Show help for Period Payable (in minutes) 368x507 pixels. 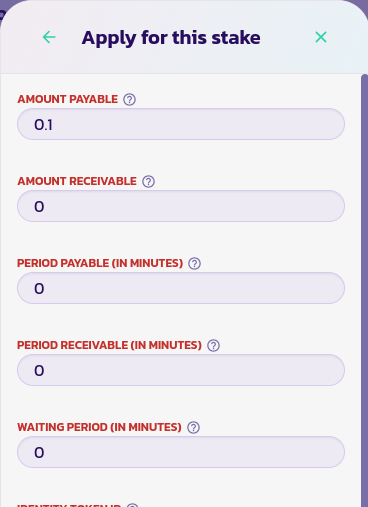tap(194, 263)
